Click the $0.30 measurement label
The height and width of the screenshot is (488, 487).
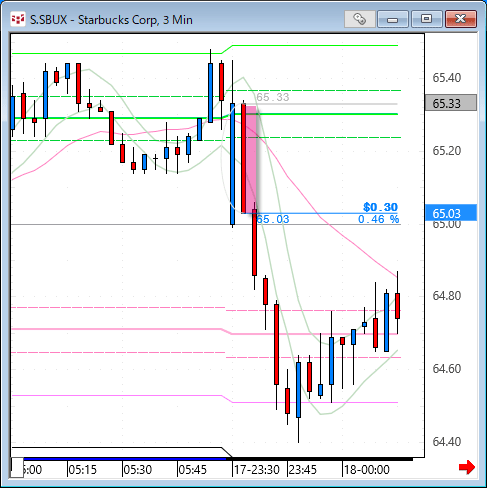pos(380,207)
